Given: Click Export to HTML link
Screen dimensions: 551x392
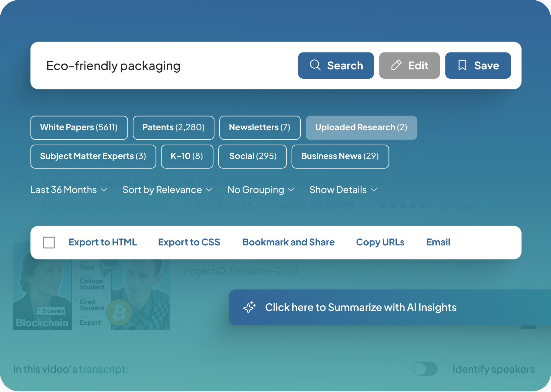Looking at the screenshot, I should pyautogui.click(x=103, y=242).
